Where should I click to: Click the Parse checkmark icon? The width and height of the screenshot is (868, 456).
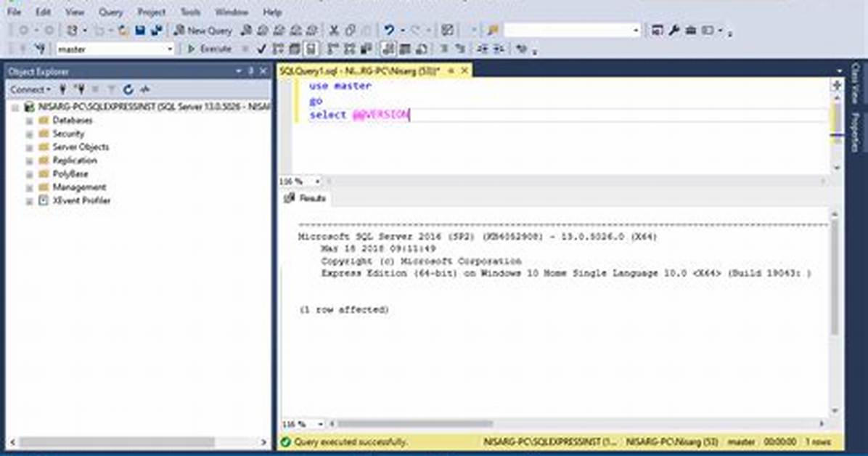point(262,49)
